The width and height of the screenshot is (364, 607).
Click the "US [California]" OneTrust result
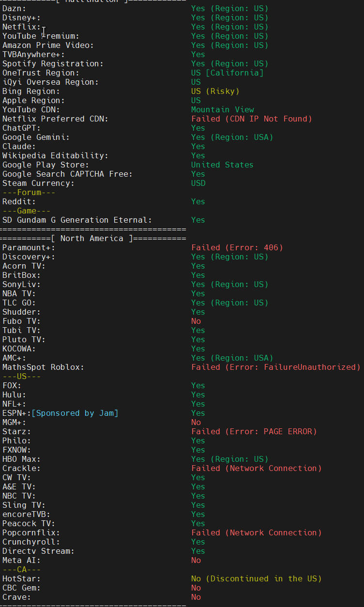pos(227,73)
